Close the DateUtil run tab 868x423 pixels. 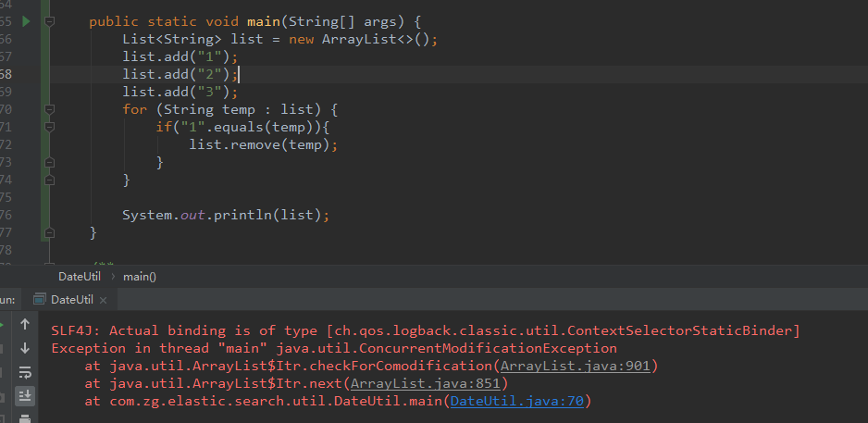(x=103, y=300)
